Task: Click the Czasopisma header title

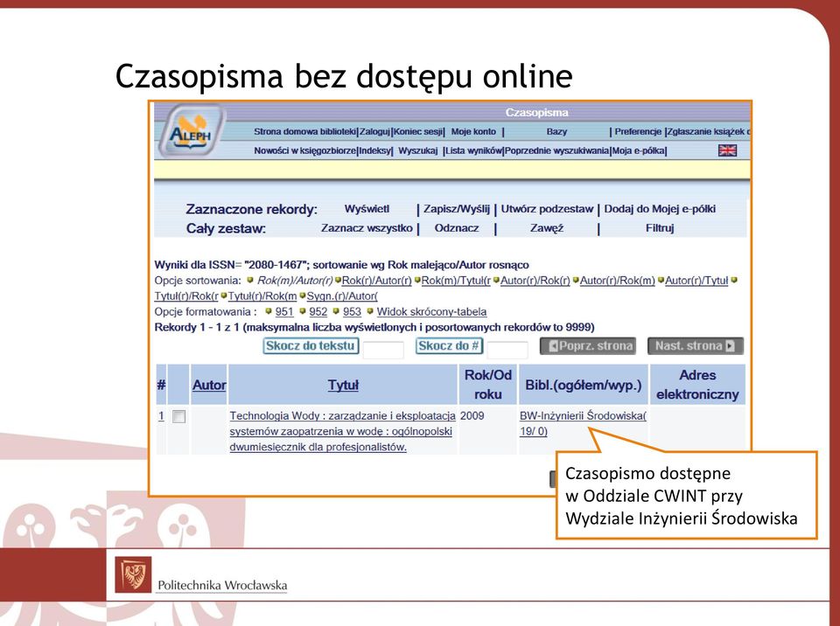Action: click(536, 113)
